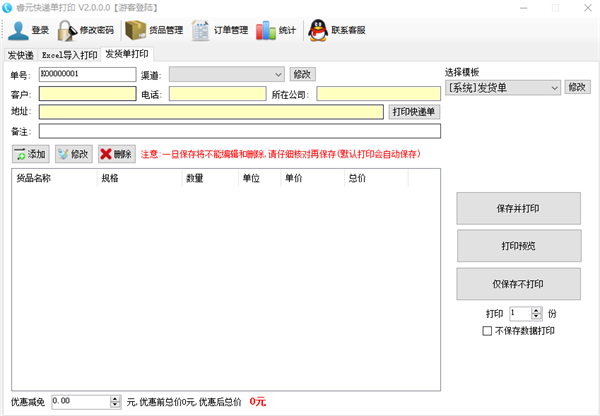
Task: Open the 统计 statistics chart
Action: pyautogui.click(x=265, y=30)
